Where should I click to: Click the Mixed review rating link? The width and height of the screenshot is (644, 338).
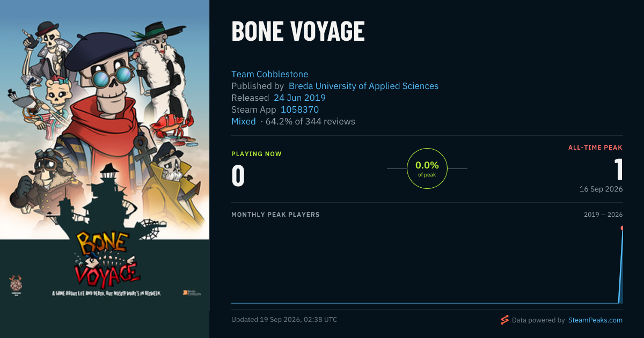[x=244, y=121]
